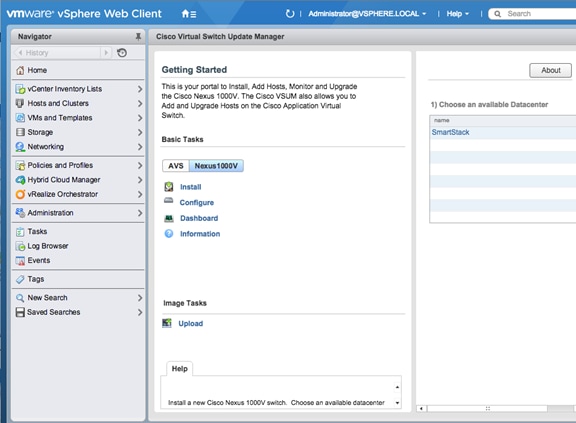
Task: Click the Home house icon
Action: point(20,70)
